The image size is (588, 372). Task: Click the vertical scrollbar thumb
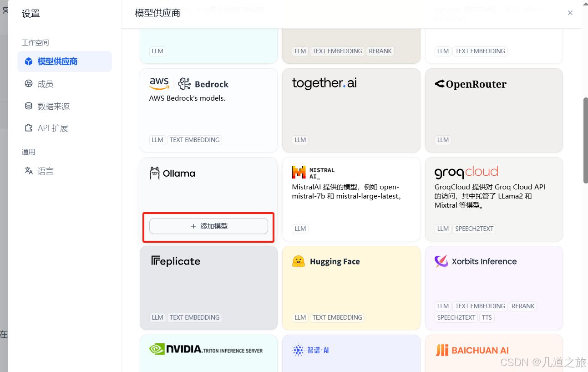coord(585,140)
